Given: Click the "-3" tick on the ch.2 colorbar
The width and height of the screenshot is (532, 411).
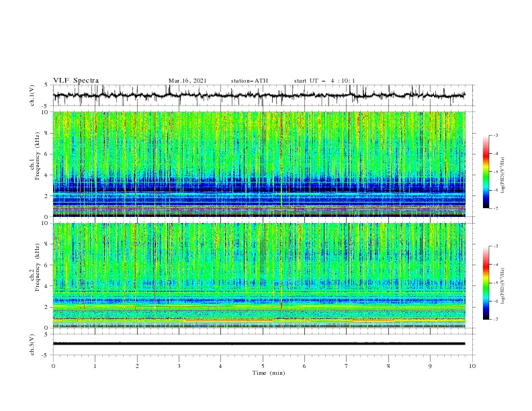Looking at the screenshot, I should tap(496, 246).
